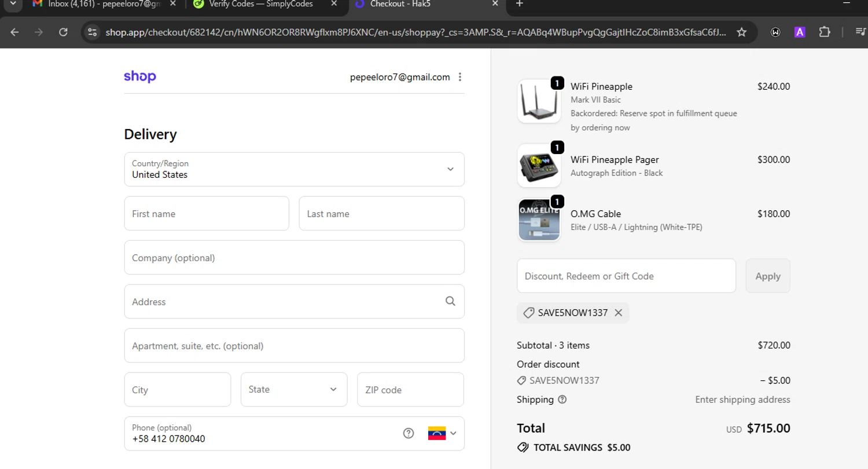Click the − $5.00 discount amount

775,380
